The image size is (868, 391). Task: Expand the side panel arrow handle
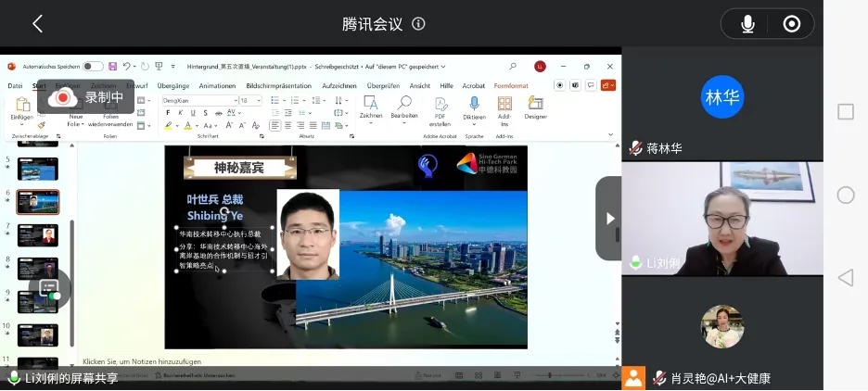click(x=609, y=219)
